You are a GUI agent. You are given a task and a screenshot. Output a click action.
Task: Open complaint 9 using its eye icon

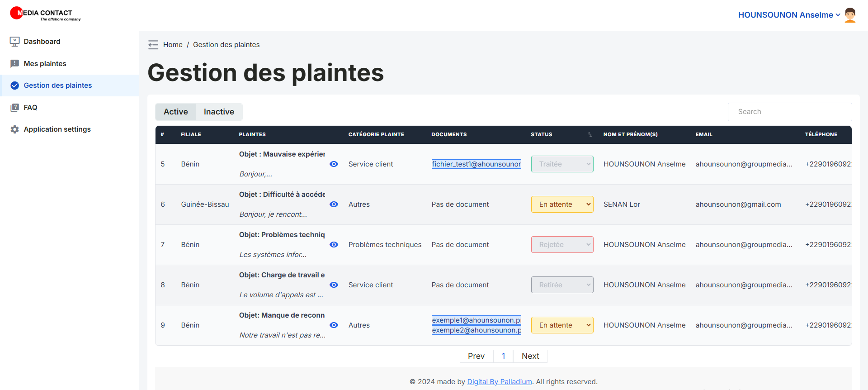(x=334, y=325)
